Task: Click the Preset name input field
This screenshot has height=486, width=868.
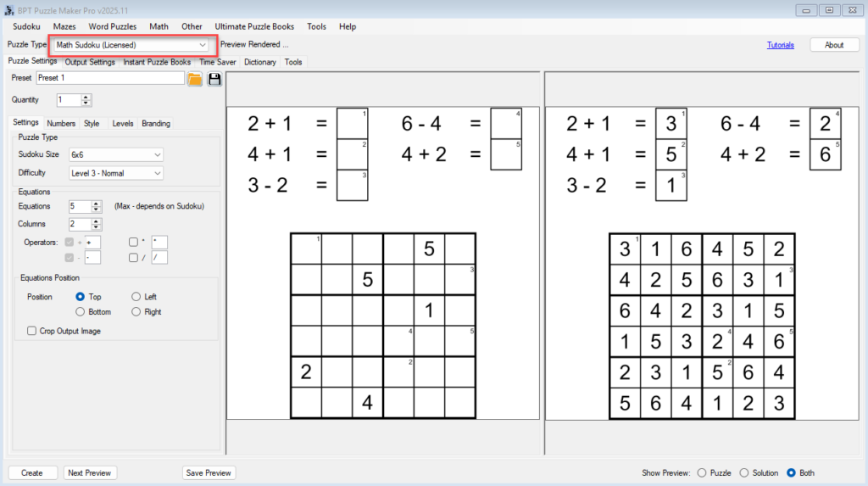Action: [110, 78]
